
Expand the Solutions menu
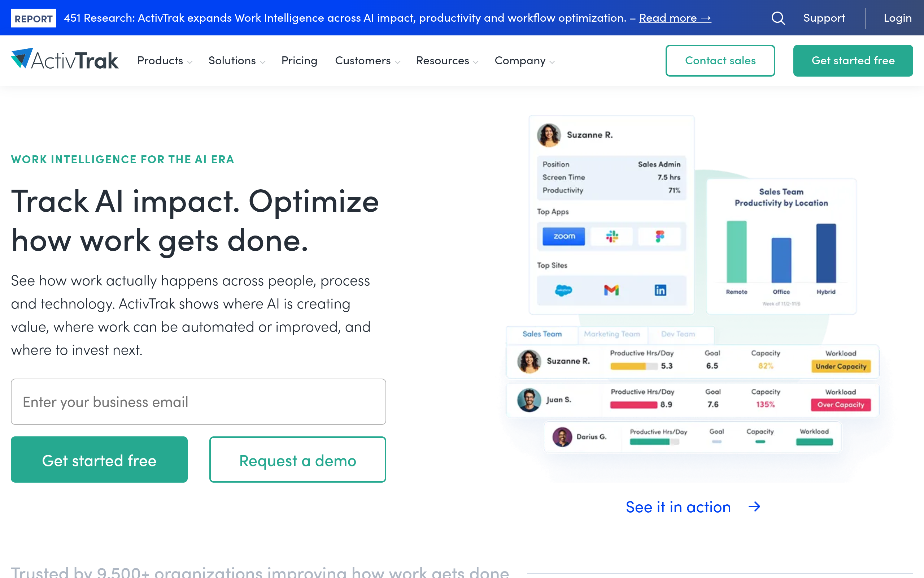(236, 61)
